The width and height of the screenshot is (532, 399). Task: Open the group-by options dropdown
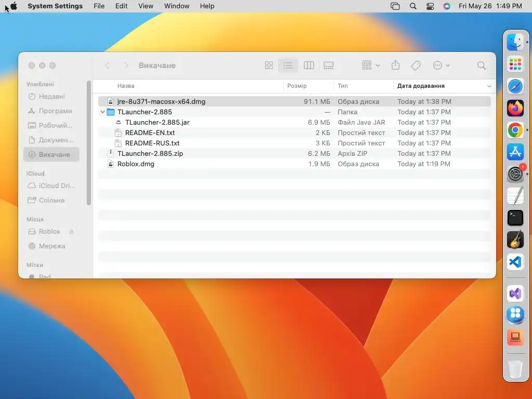[x=370, y=65]
